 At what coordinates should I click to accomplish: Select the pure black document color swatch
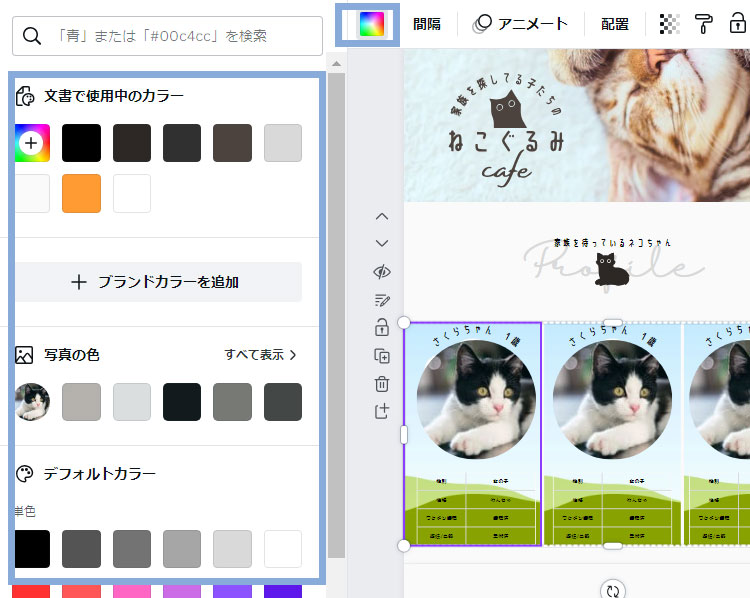pyautogui.click(x=81, y=143)
